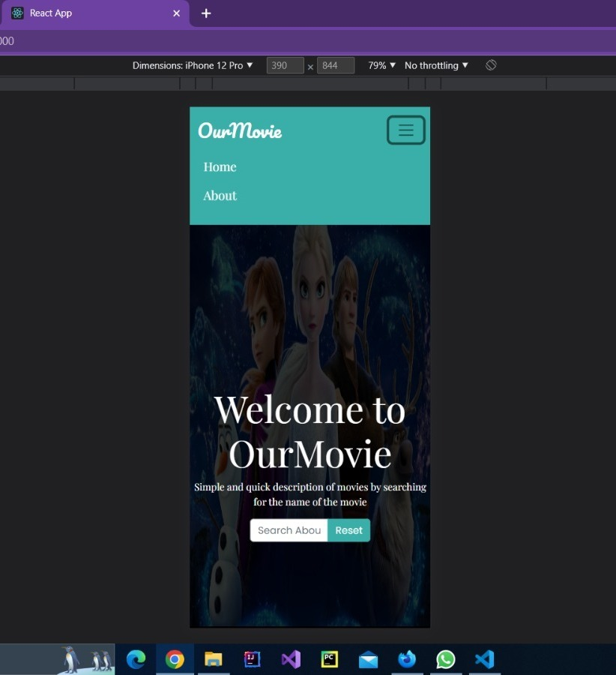Click the height field showing 844
The image size is (616, 675).
336,65
